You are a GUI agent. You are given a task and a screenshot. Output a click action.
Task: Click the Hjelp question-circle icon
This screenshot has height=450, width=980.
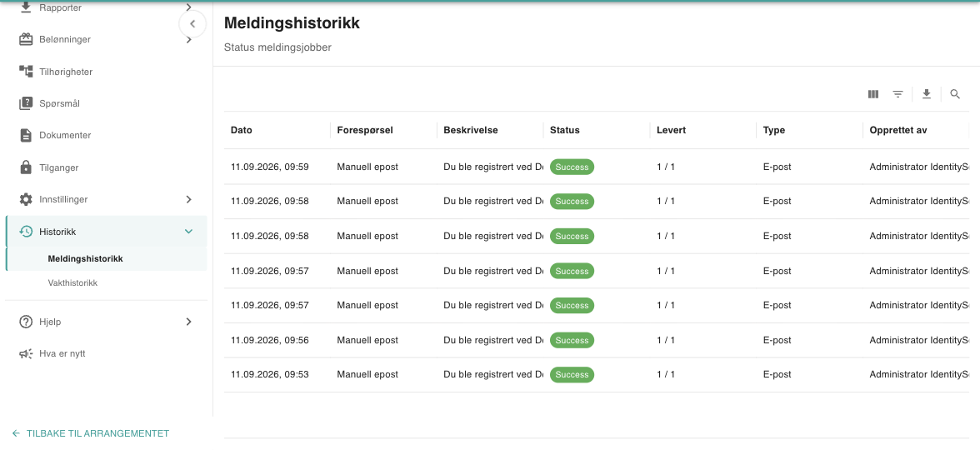coord(26,322)
